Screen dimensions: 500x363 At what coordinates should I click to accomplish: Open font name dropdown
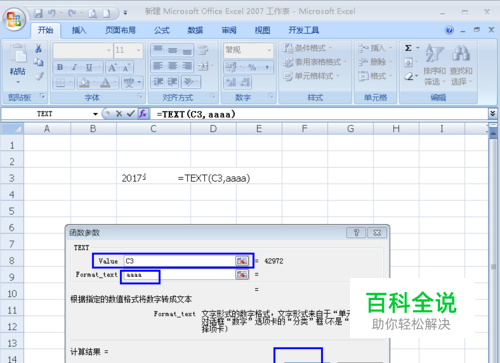click(109, 50)
